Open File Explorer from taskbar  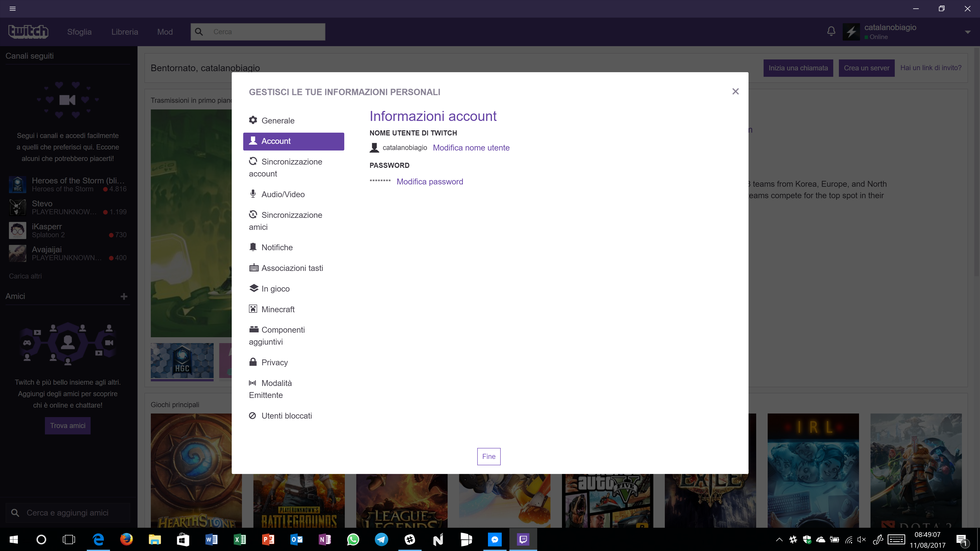point(155,539)
